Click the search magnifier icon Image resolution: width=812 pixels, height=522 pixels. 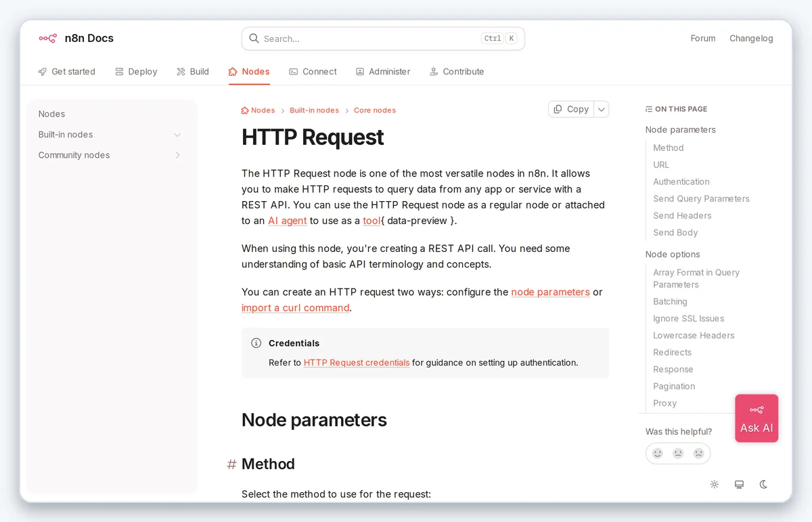coord(254,39)
